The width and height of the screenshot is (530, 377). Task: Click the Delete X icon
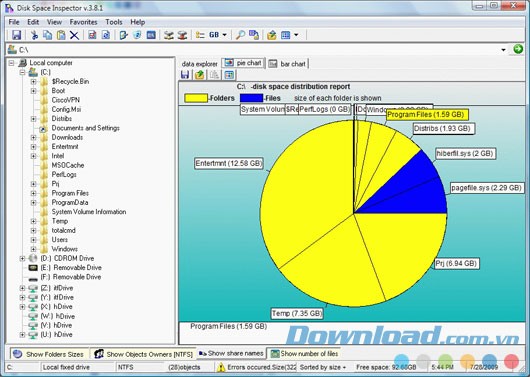click(74, 35)
